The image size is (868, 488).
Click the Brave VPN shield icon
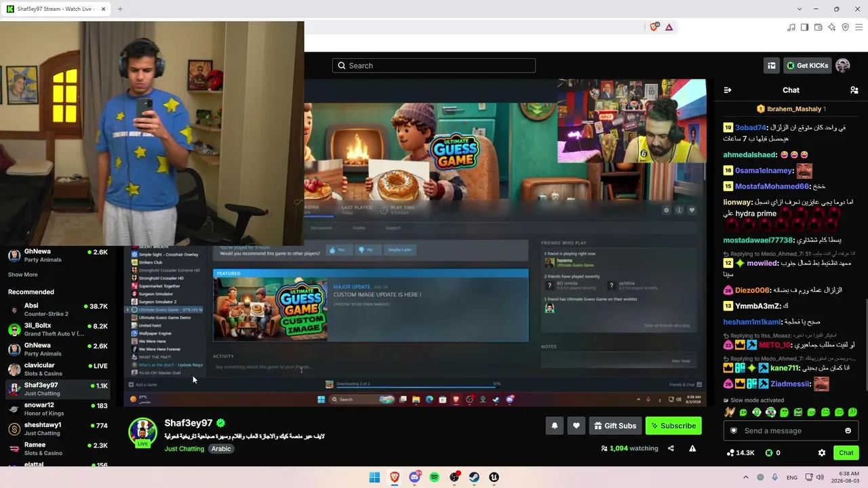click(845, 27)
